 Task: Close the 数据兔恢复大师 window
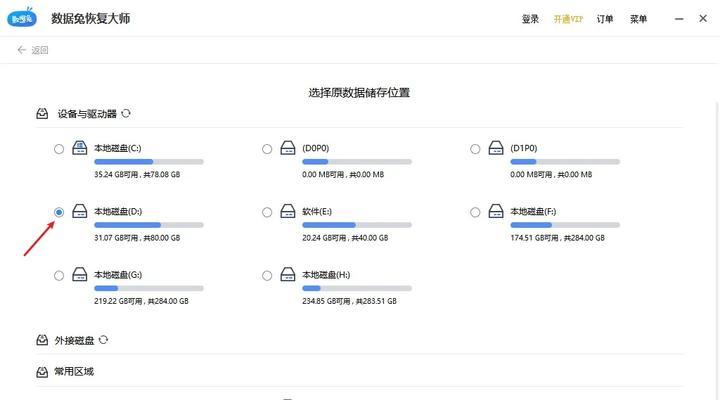coord(703,18)
